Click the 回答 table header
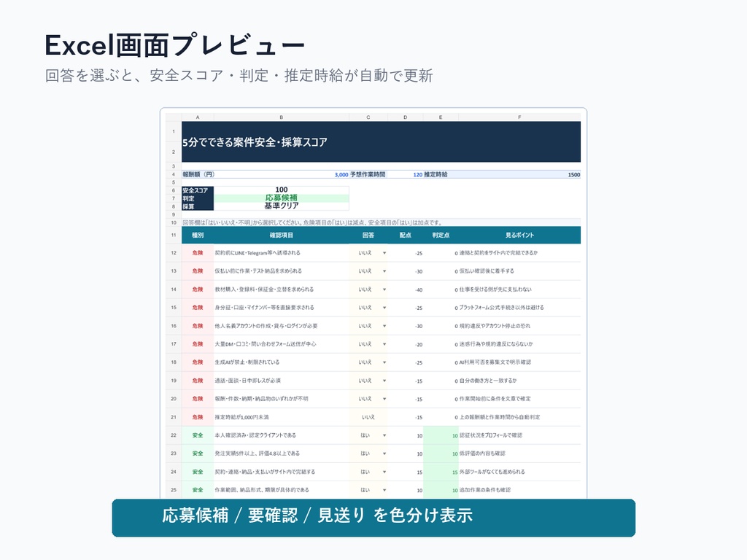 click(368, 236)
